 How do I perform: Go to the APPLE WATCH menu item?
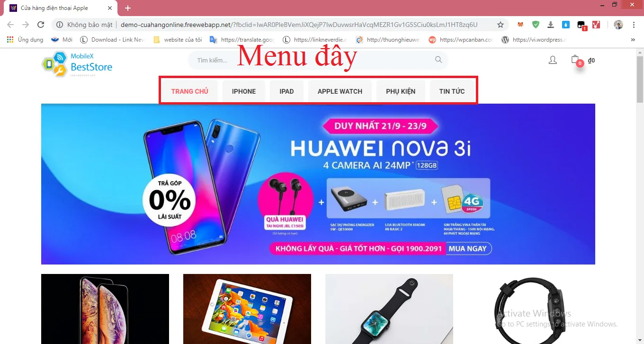(x=340, y=91)
